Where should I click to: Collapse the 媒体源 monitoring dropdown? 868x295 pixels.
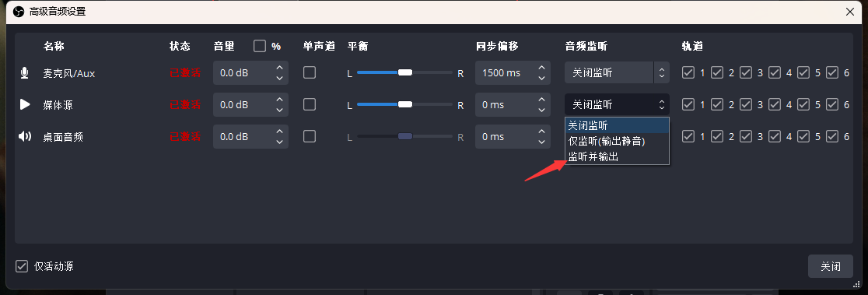click(618, 104)
